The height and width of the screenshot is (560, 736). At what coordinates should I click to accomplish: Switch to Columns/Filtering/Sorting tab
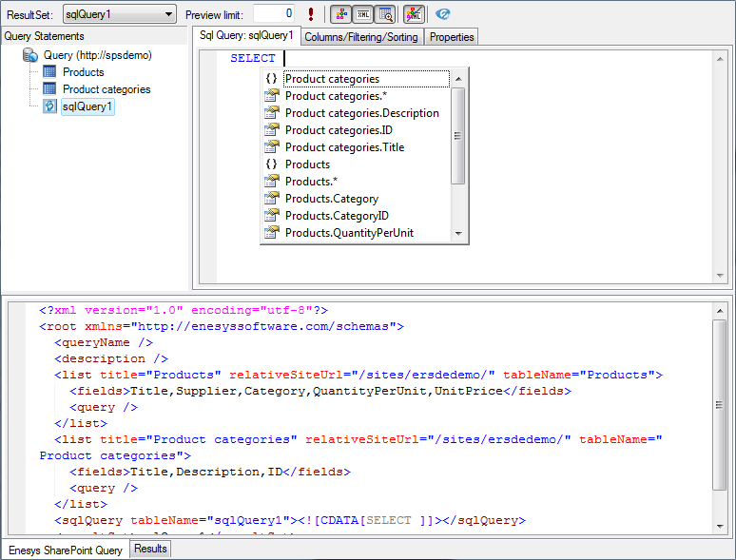[361, 36]
